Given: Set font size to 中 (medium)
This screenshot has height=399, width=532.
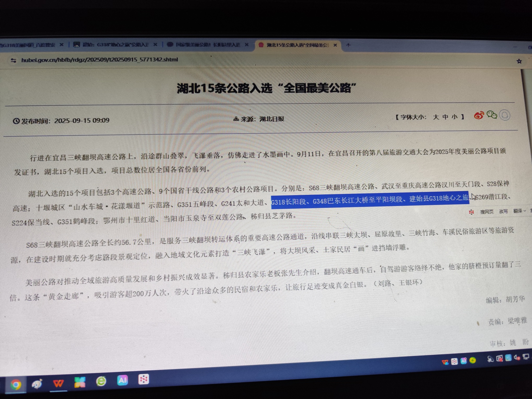Looking at the screenshot, I should [445, 117].
